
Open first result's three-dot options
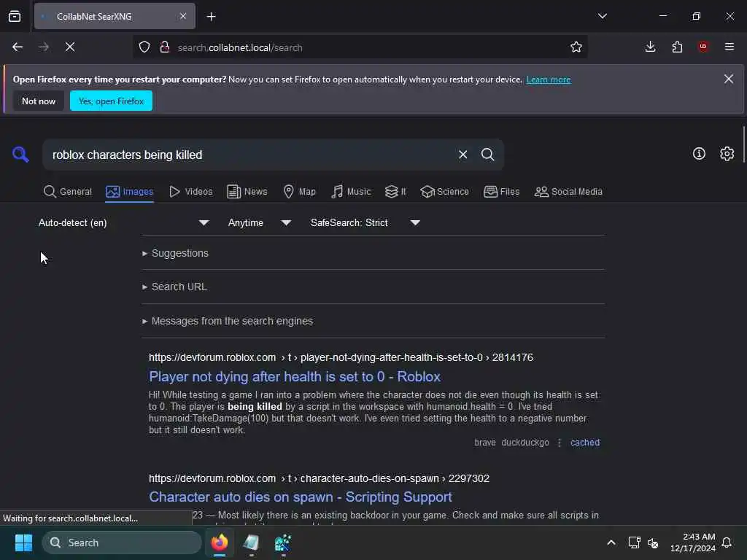point(560,443)
